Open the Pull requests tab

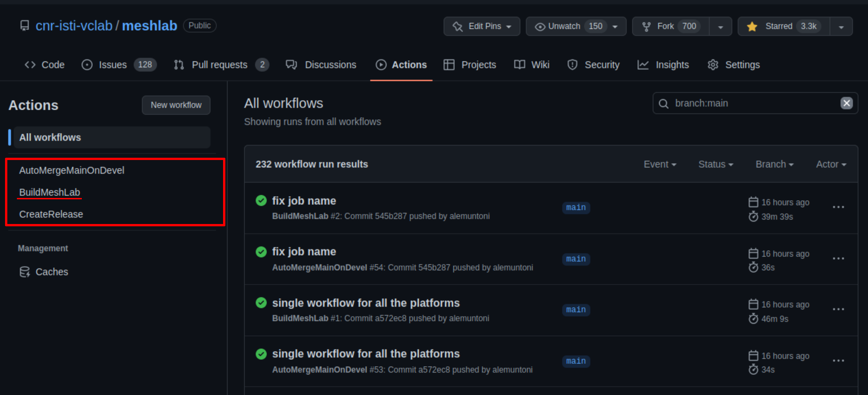click(x=221, y=65)
